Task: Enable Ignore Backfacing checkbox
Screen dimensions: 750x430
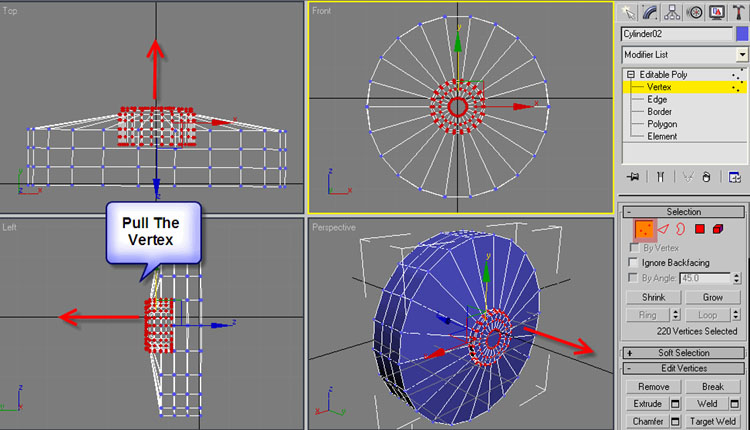Action: pyautogui.click(x=633, y=262)
